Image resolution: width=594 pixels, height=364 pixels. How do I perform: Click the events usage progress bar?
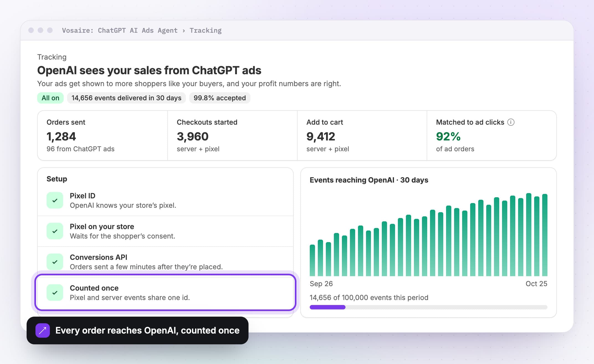(428, 307)
